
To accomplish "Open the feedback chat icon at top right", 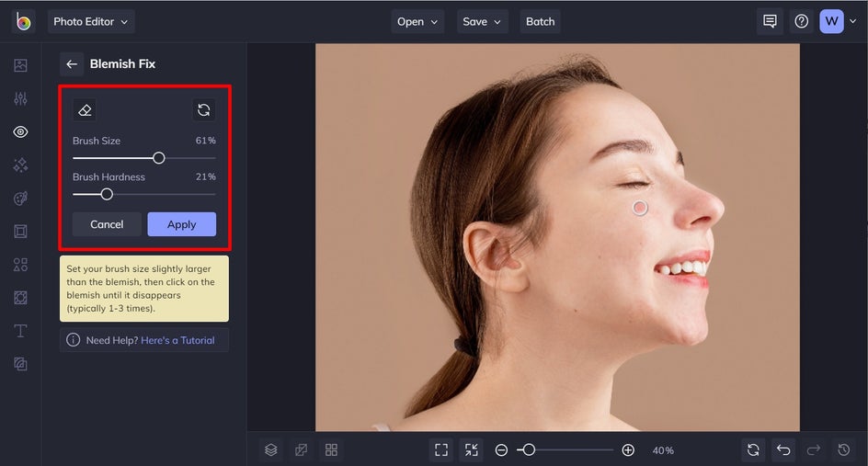I will click(770, 21).
